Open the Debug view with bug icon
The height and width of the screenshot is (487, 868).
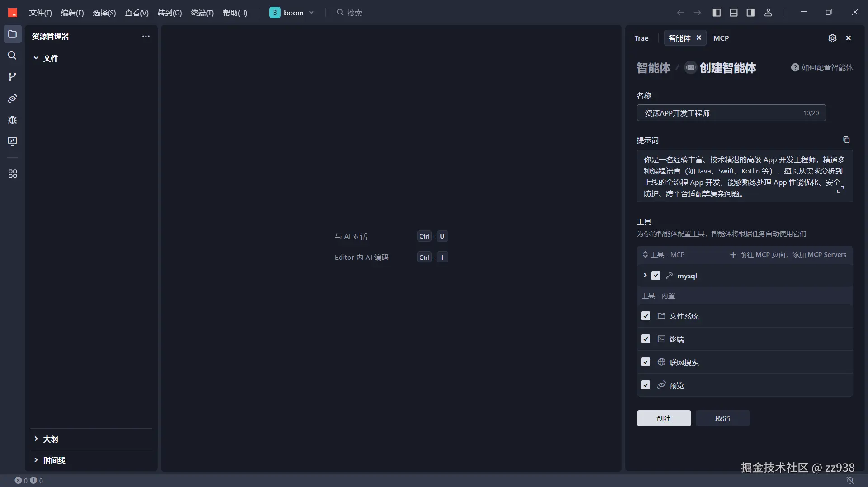click(x=12, y=120)
